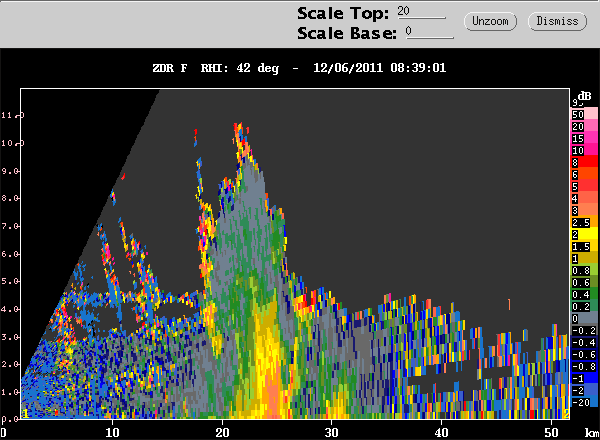Screen dimensions: 600x440
Task: Edit the Scale Top value field
Action: (421, 12)
